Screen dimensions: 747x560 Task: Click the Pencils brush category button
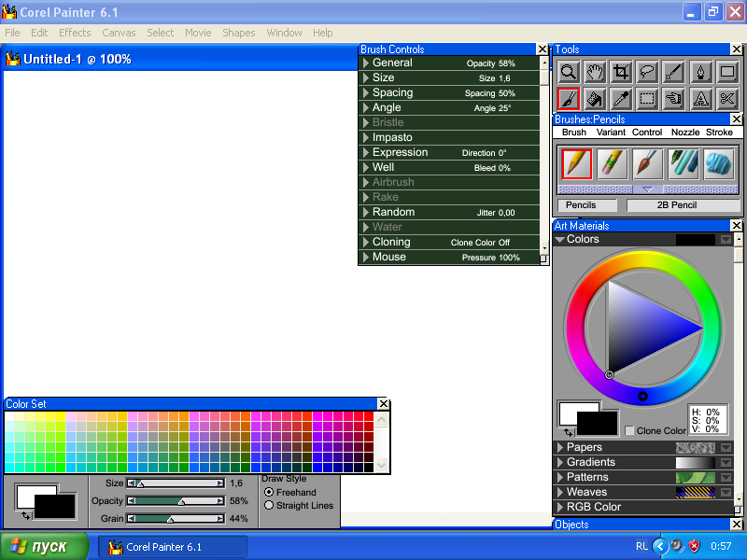pos(581,205)
